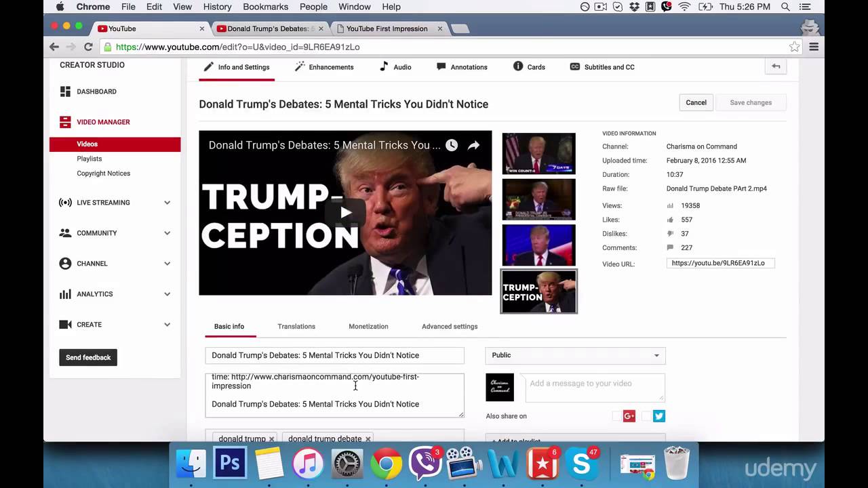Expand the Analytics section
The image size is (868, 488).
pyautogui.click(x=167, y=294)
